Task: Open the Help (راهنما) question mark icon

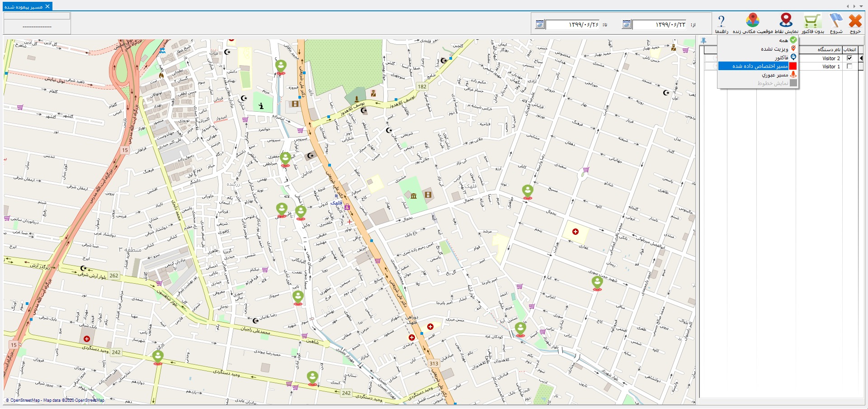Action: (722, 21)
